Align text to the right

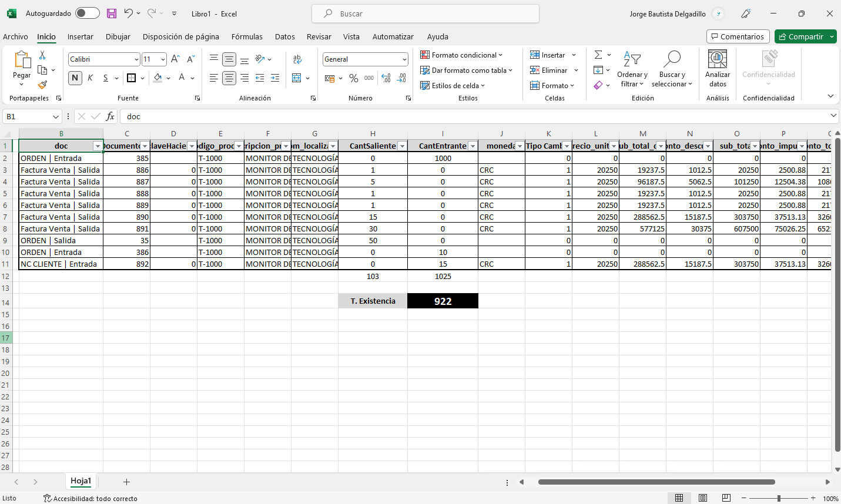(244, 78)
